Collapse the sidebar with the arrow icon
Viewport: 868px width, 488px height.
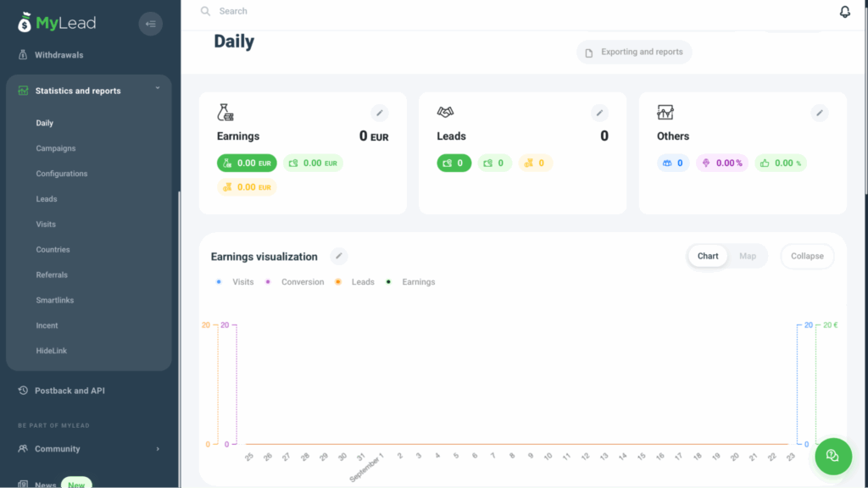(150, 24)
